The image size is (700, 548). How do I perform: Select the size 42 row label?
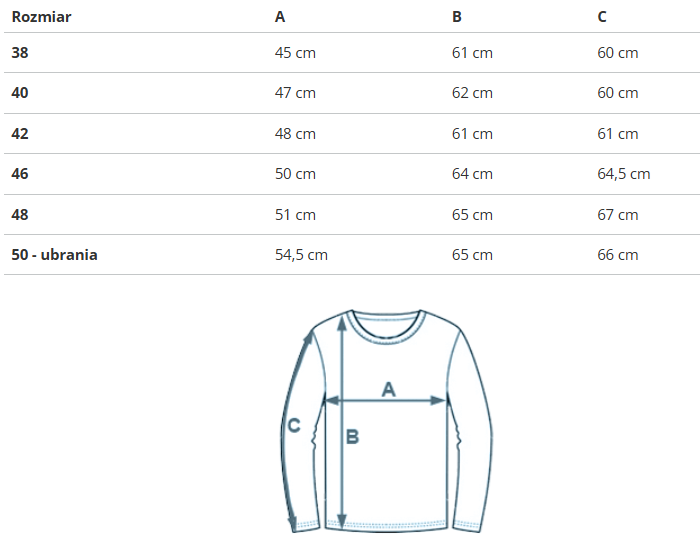coord(20,134)
